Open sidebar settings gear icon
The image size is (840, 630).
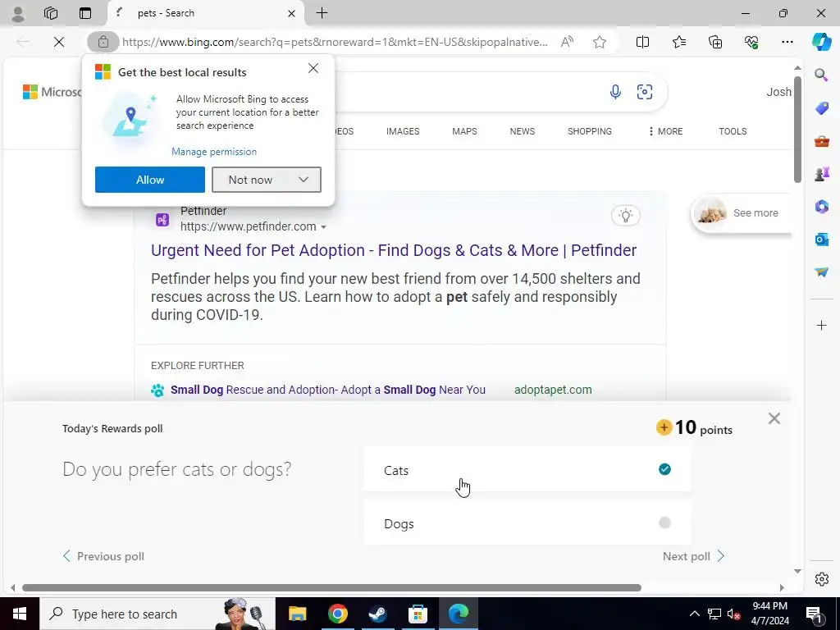pyautogui.click(x=821, y=579)
